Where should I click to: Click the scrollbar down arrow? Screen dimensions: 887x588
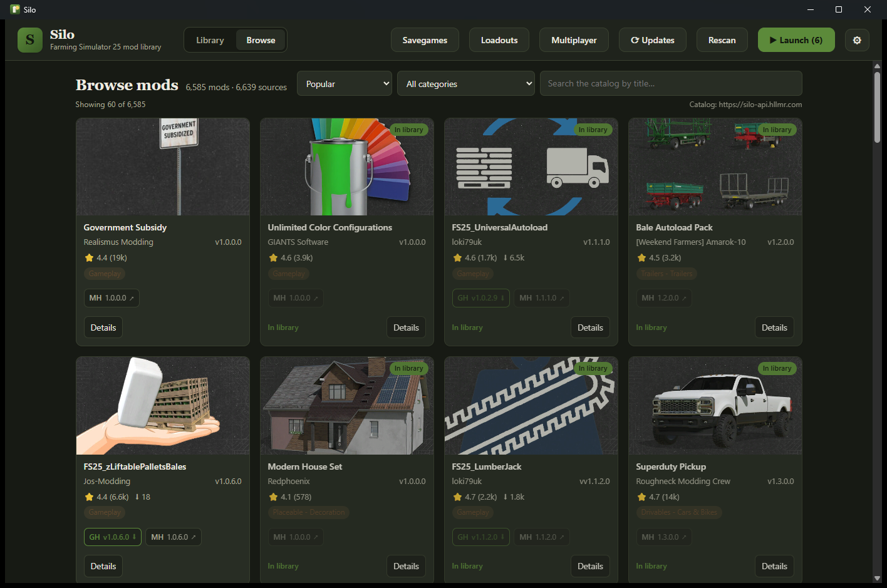(x=877, y=578)
